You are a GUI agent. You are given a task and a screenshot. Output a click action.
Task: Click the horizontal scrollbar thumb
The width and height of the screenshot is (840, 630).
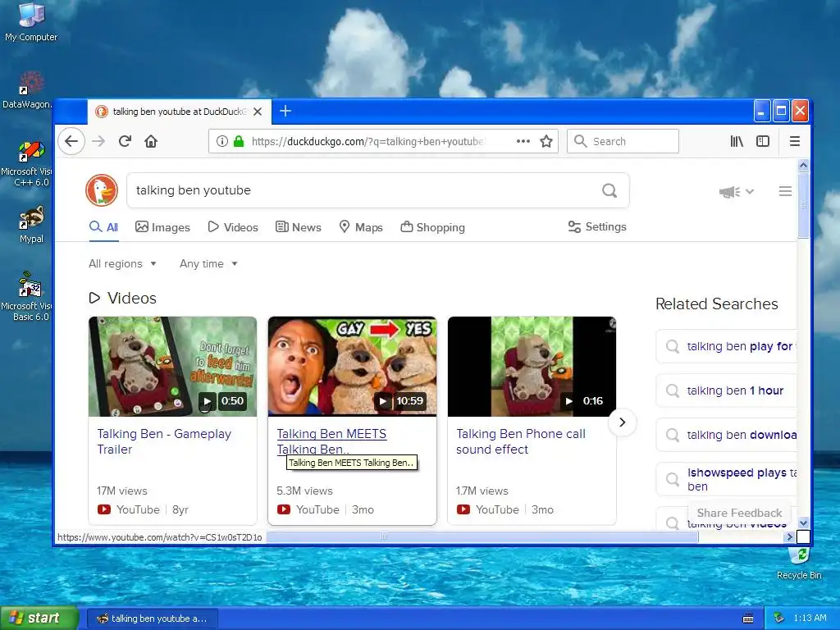[482, 536]
